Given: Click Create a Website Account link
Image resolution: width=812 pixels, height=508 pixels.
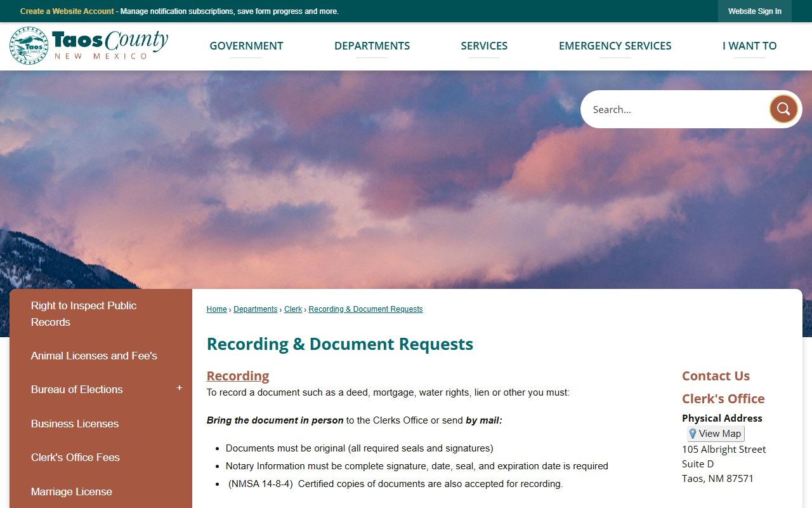Looking at the screenshot, I should coord(67,11).
